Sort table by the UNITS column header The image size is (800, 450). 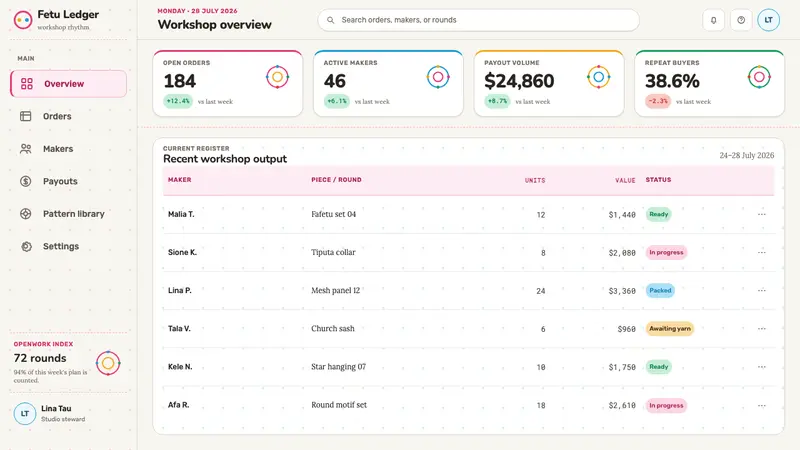[535, 180]
